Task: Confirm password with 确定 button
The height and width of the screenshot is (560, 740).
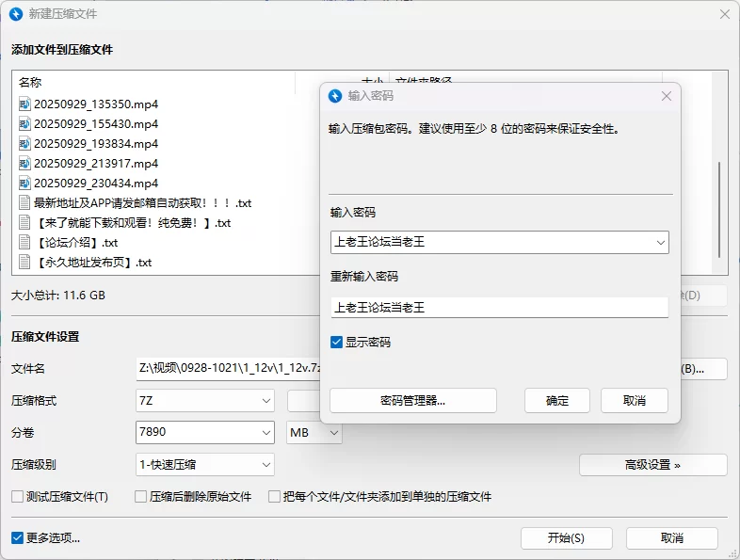Action: point(557,400)
